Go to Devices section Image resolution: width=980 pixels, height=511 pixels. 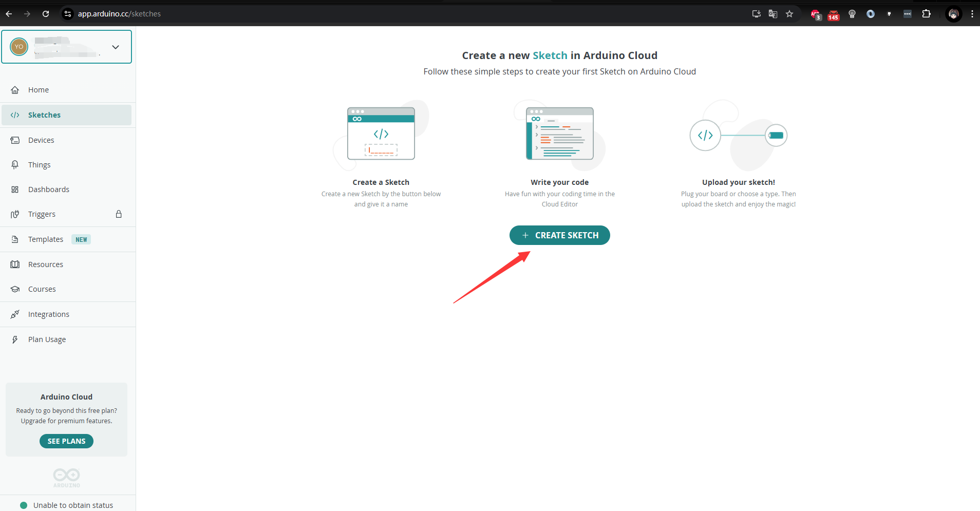click(67, 140)
